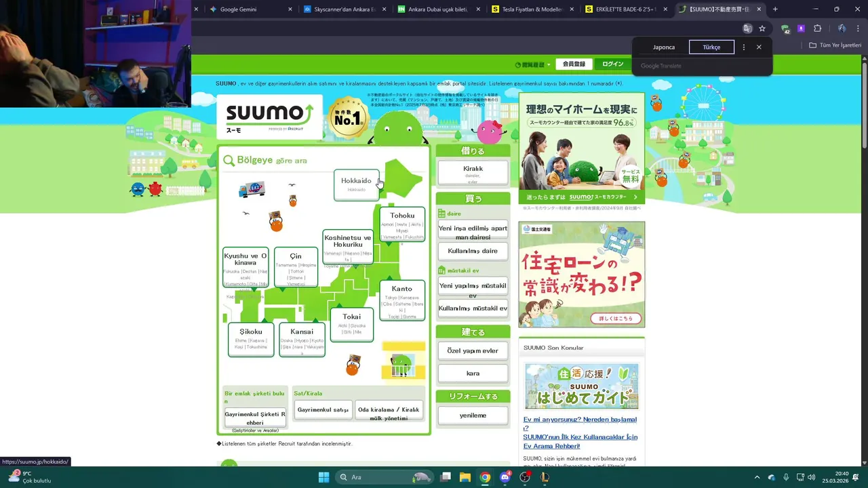Select Japonca in the translate popup
This screenshot has height=488, width=868.
pyautogui.click(x=664, y=47)
